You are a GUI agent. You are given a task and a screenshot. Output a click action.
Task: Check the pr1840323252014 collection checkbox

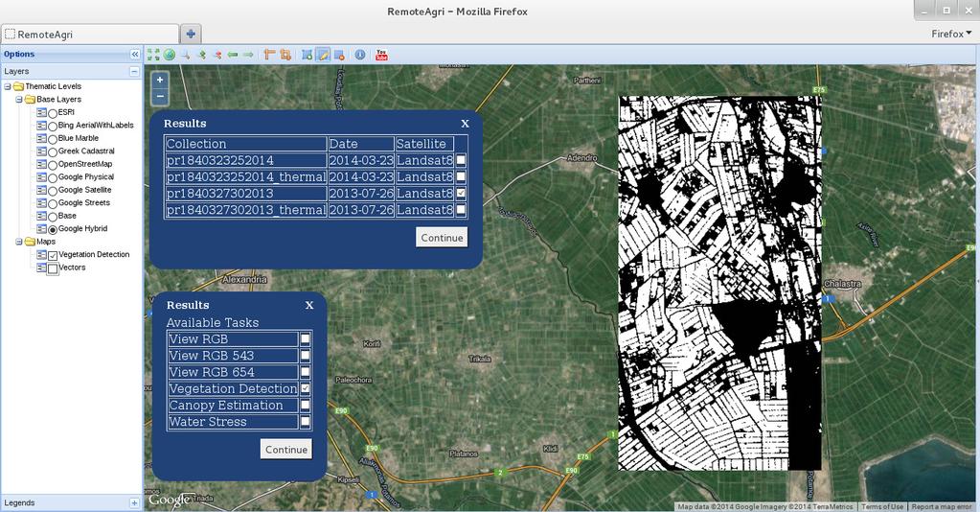tap(461, 160)
